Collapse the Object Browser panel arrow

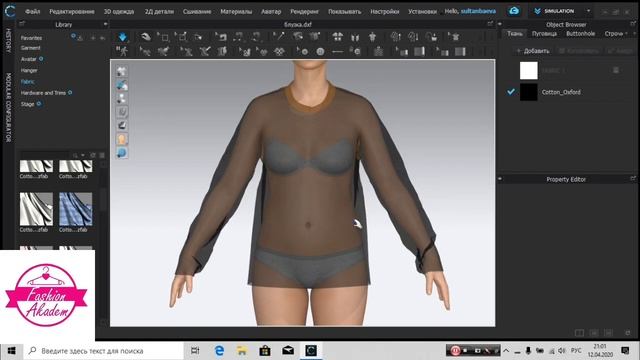tap(500, 24)
